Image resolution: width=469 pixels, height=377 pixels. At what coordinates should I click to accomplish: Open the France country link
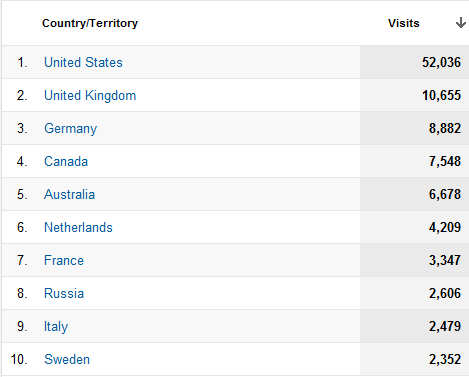(x=64, y=260)
